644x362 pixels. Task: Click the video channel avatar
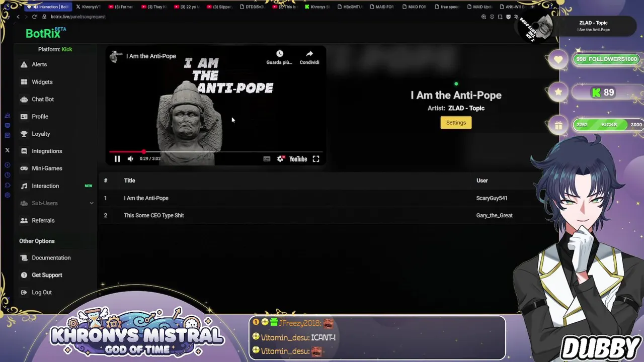(x=116, y=56)
